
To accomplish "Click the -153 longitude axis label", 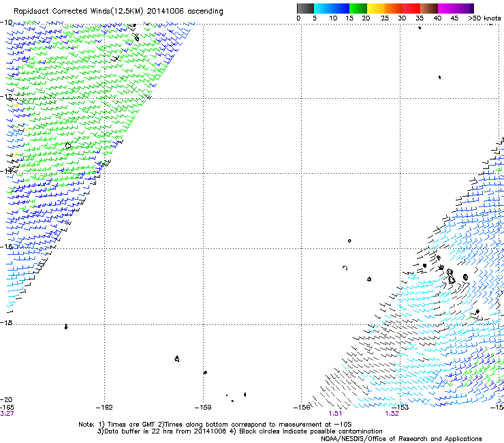I will pos(400,408).
